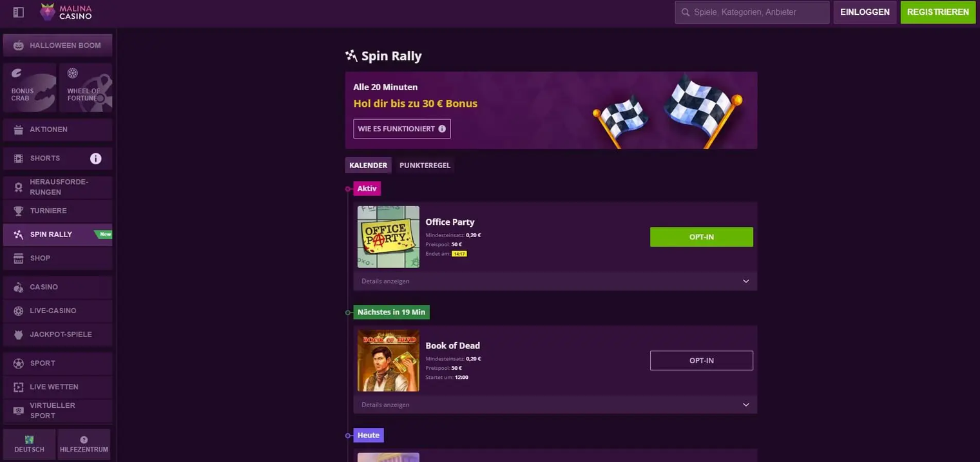Open Live-Casino section
980x462 pixels.
click(57, 311)
